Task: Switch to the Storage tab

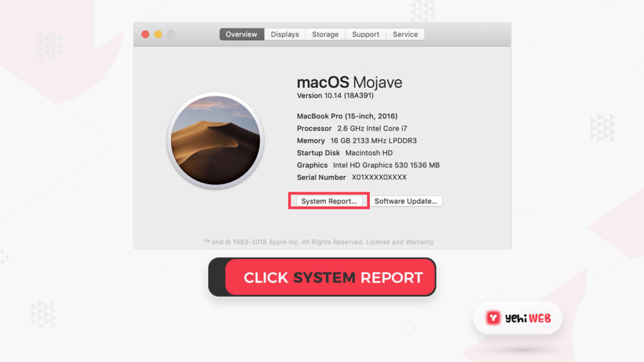Action: (x=325, y=35)
